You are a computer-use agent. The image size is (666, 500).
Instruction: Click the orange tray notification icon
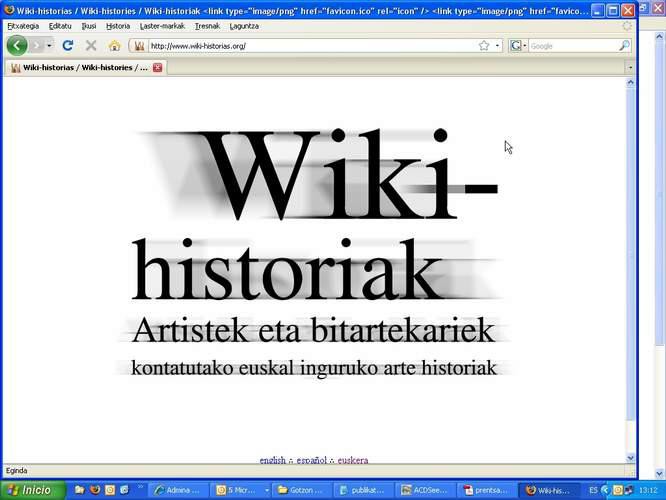click(x=618, y=490)
